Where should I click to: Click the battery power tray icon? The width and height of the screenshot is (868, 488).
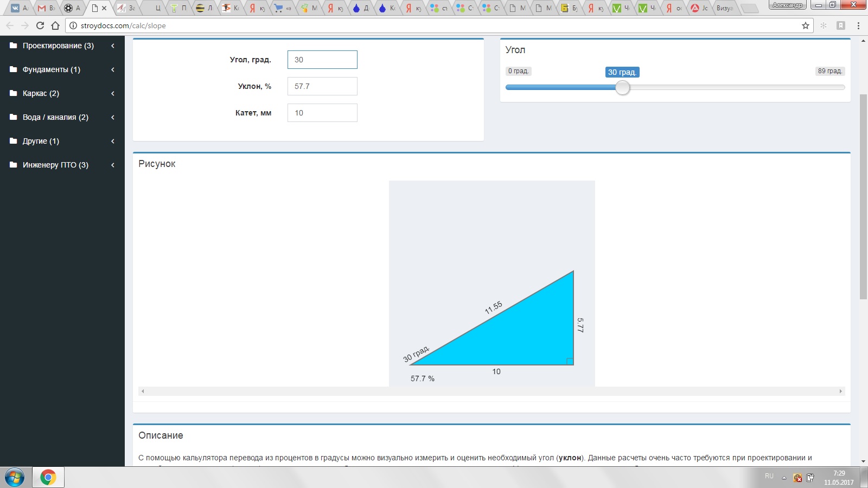point(810,478)
